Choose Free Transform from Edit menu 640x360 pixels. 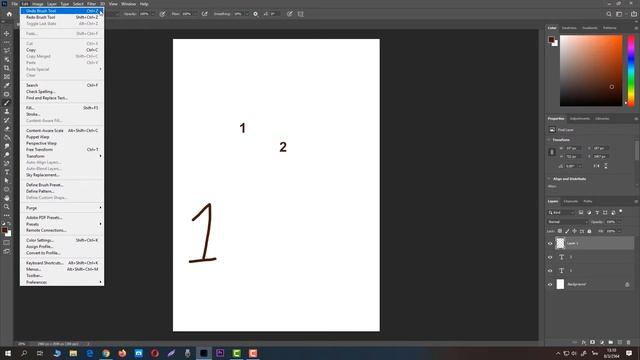pos(62,149)
